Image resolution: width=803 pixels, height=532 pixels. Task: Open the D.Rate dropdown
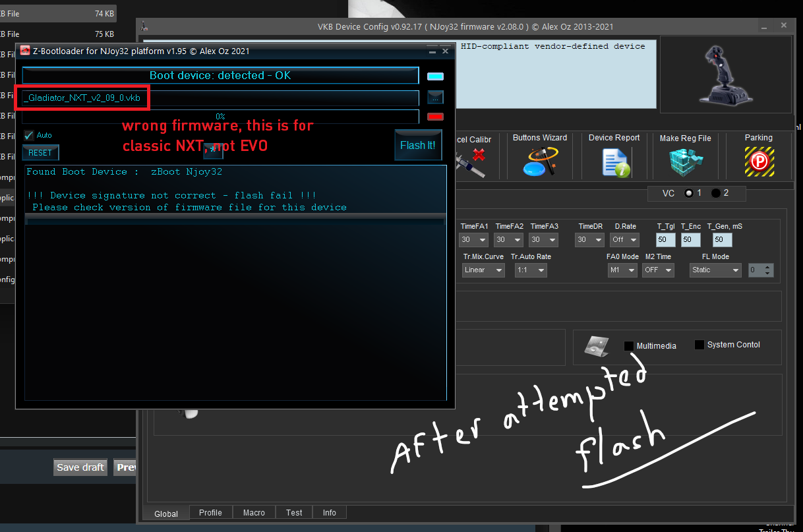click(624, 240)
